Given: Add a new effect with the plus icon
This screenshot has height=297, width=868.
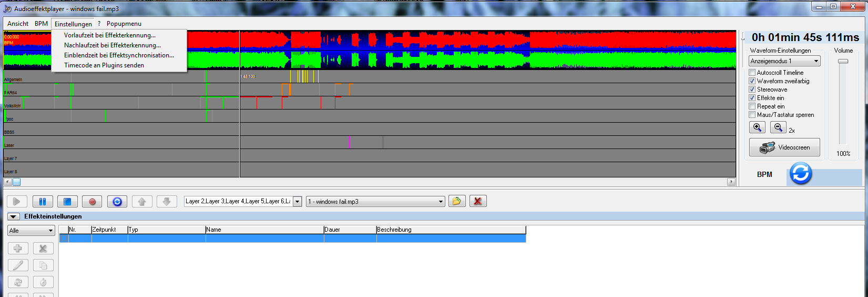Looking at the screenshot, I should point(18,249).
